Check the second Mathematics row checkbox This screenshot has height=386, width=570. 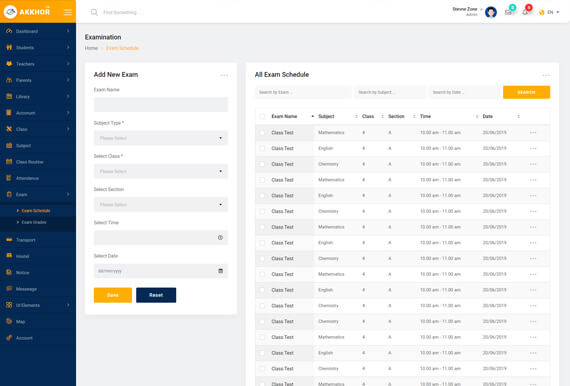pos(262,180)
